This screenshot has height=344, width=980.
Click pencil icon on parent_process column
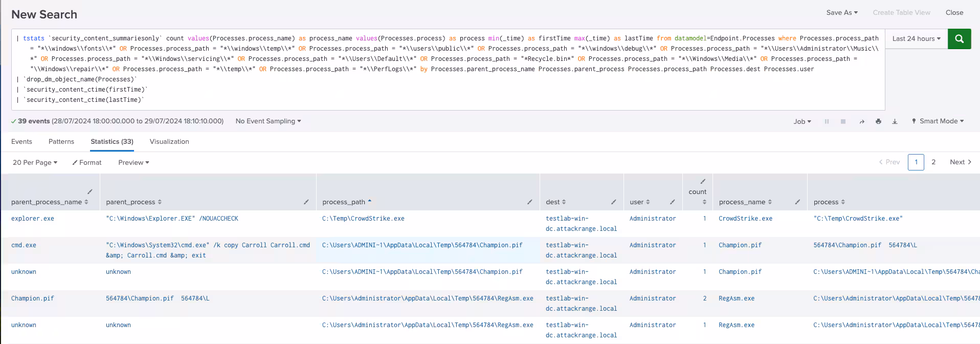click(306, 202)
